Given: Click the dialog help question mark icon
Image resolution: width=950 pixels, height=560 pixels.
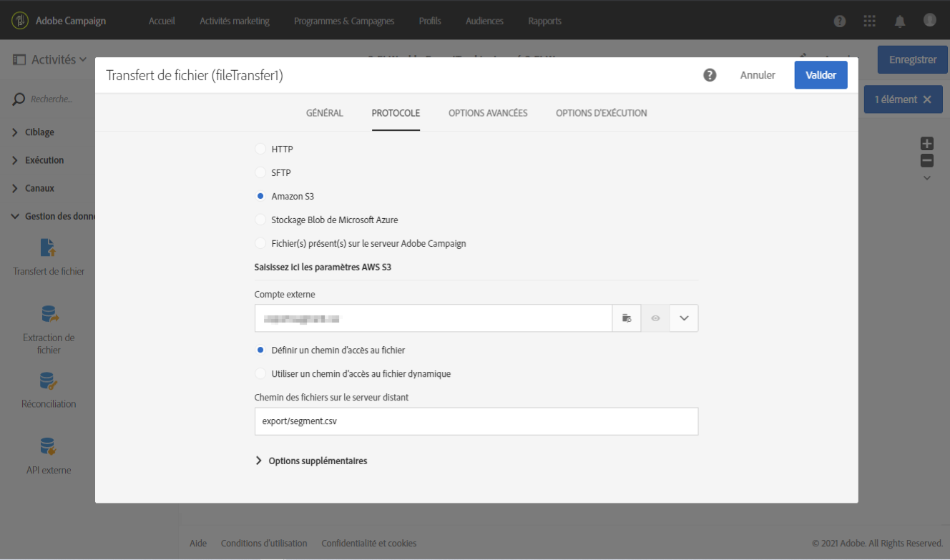Looking at the screenshot, I should 710,75.
